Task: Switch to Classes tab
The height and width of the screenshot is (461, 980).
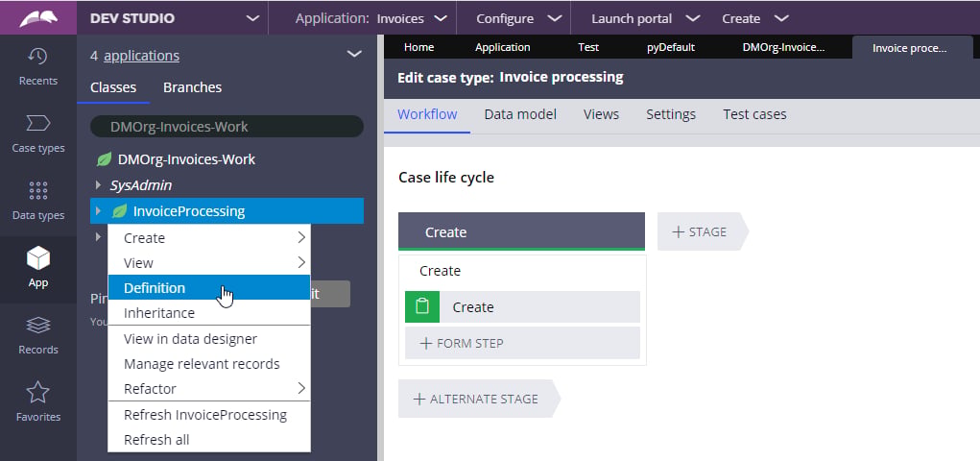Action: coord(113,87)
